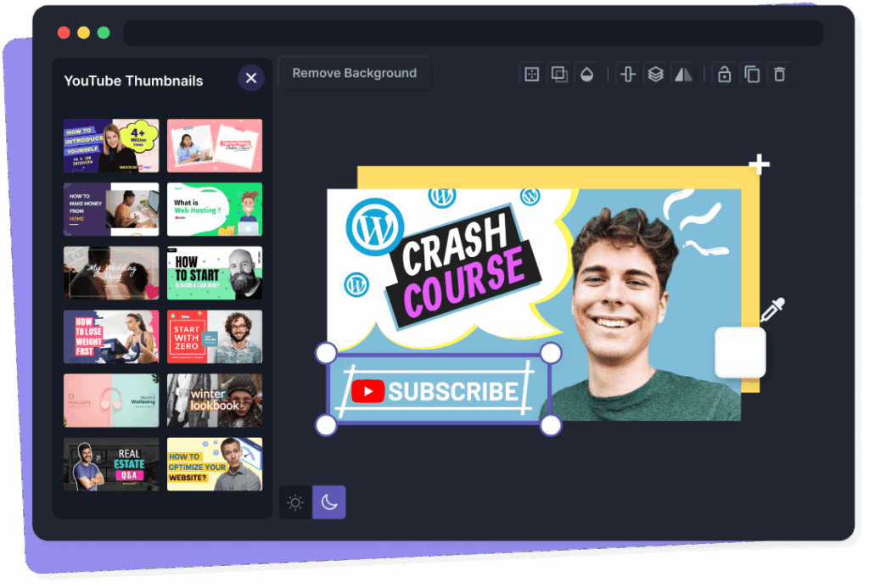The image size is (869, 588).
Task: Open the layers stack icon
Action: [656, 75]
